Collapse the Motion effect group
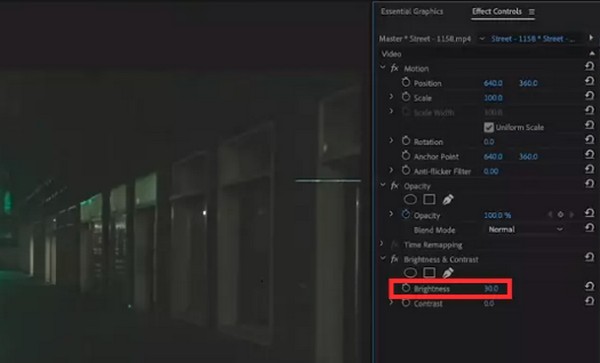 pyautogui.click(x=383, y=68)
